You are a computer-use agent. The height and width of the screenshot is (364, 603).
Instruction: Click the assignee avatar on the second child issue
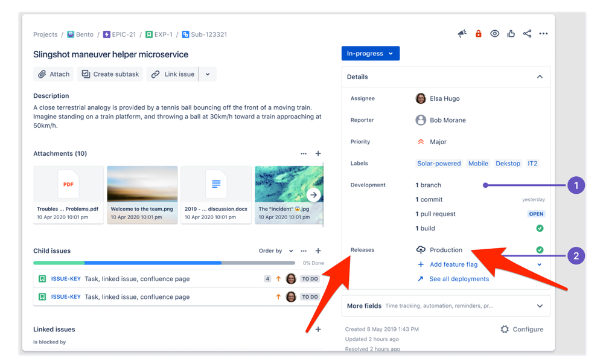pyautogui.click(x=291, y=296)
